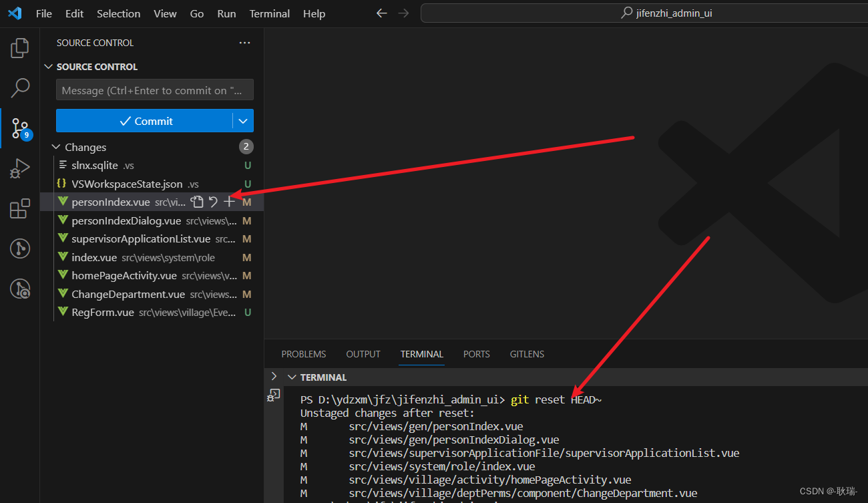Click terminal text 'Unstaged changes after reset:'
868x503 pixels.
click(387, 413)
